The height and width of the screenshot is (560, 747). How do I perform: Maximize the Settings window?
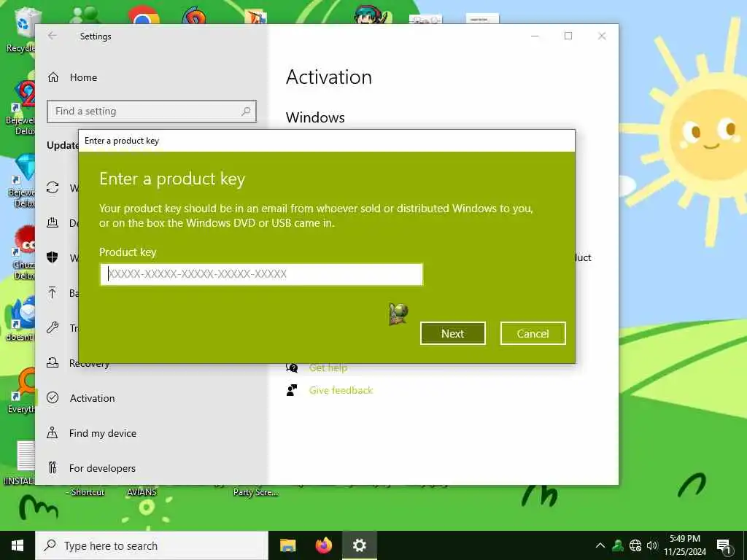pyautogui.click(x=568, y=36)
